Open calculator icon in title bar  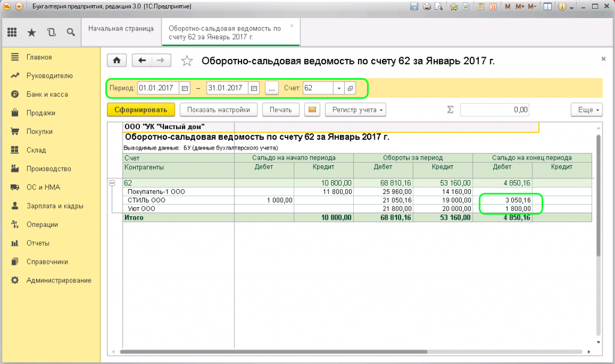[x=481, y=7]
